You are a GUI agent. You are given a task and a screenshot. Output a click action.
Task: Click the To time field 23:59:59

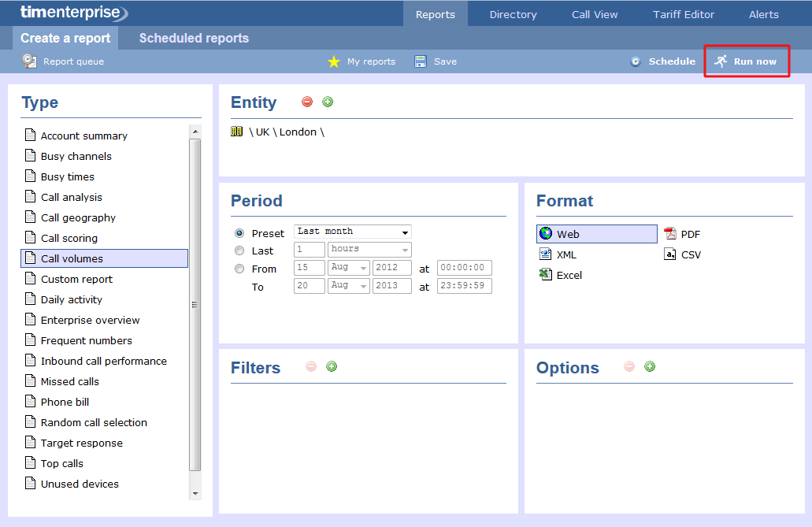pos(465,285)
